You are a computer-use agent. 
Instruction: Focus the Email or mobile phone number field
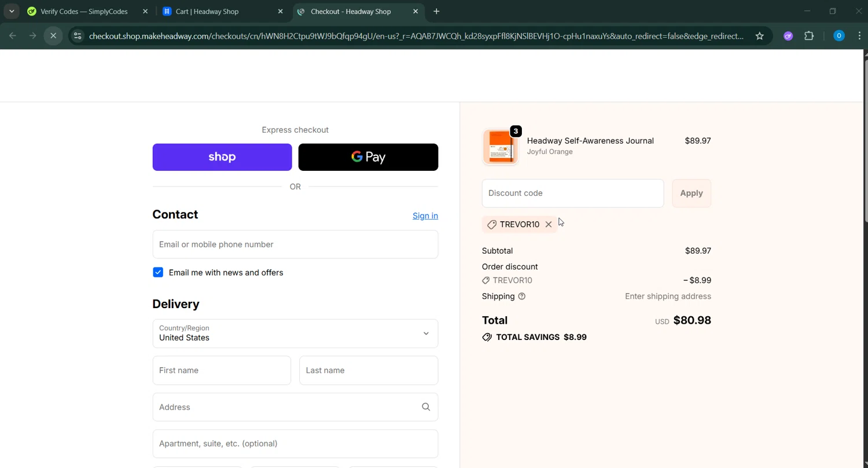click(x=295, y=244)
